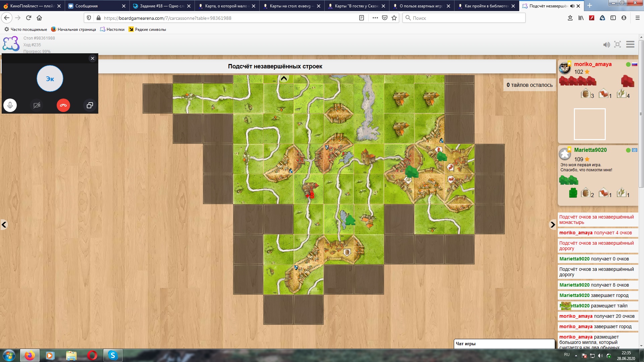Image resolution: width=644 pixels, height=362 pixels.
Task: Click moriko_amaya big red meeple
Action: tap(628, 81)
